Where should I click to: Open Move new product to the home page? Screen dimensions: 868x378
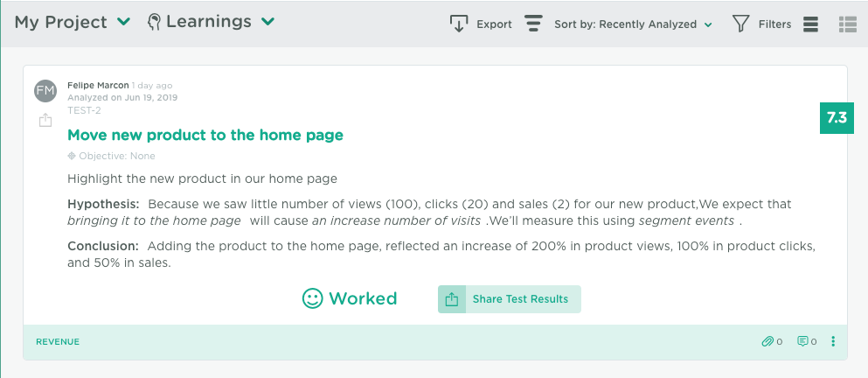205,135
